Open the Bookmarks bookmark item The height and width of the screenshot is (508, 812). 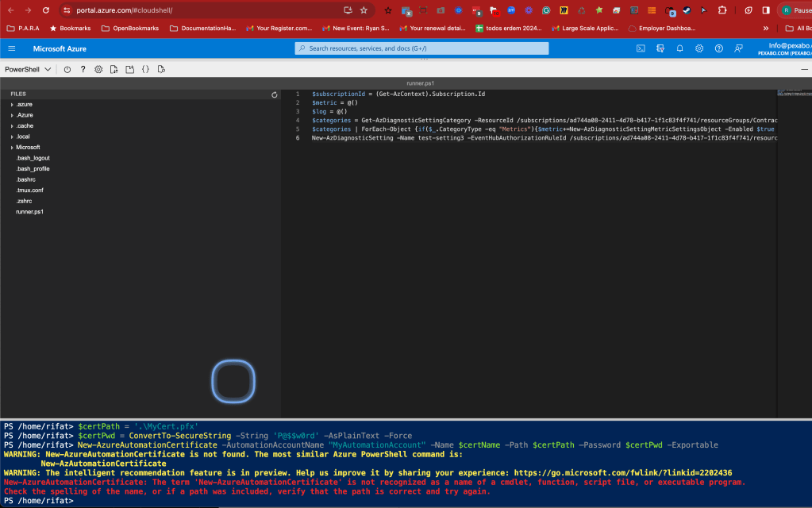(x=71, y=29)
